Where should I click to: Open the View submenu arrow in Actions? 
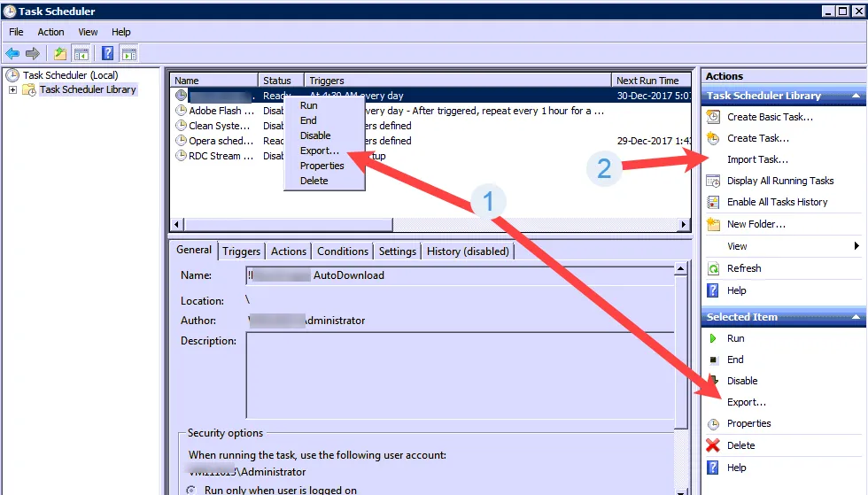(x=856, y=246)
